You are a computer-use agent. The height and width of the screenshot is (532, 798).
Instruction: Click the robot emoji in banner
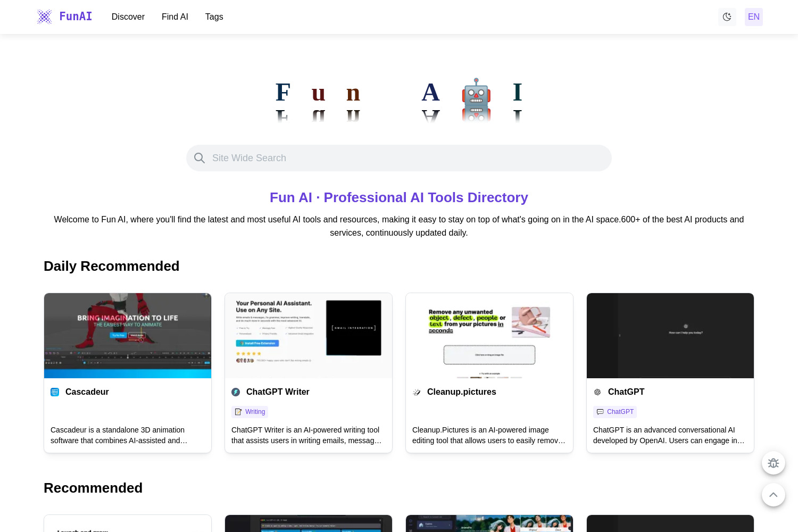(x=476, y=93)
